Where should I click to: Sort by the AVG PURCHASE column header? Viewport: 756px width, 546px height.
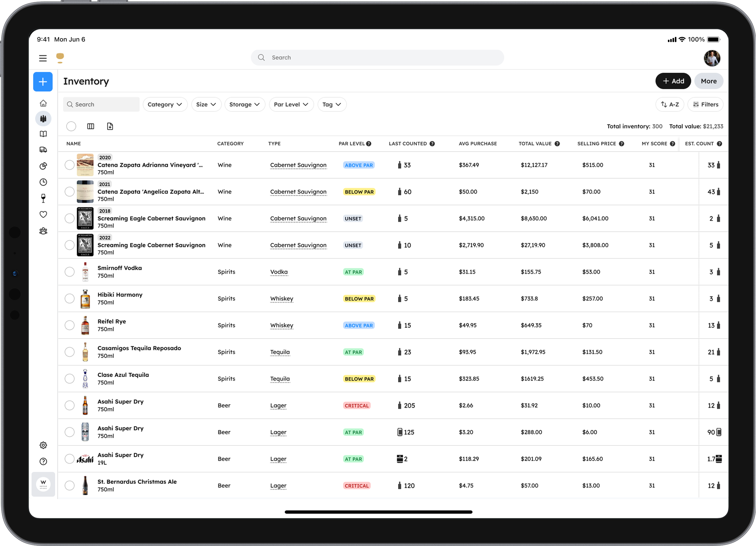[478, 144]
